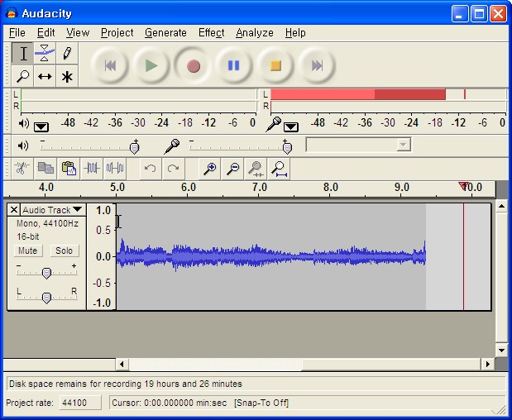Open input meter dropdown arrow

[x=291, y=127]
